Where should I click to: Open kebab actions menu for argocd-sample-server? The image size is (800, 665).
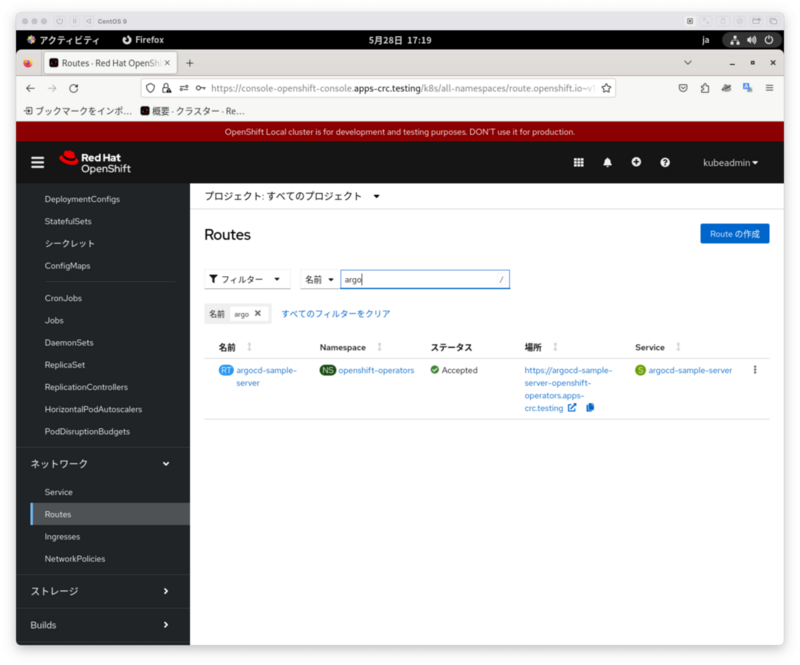click(755, 370)
